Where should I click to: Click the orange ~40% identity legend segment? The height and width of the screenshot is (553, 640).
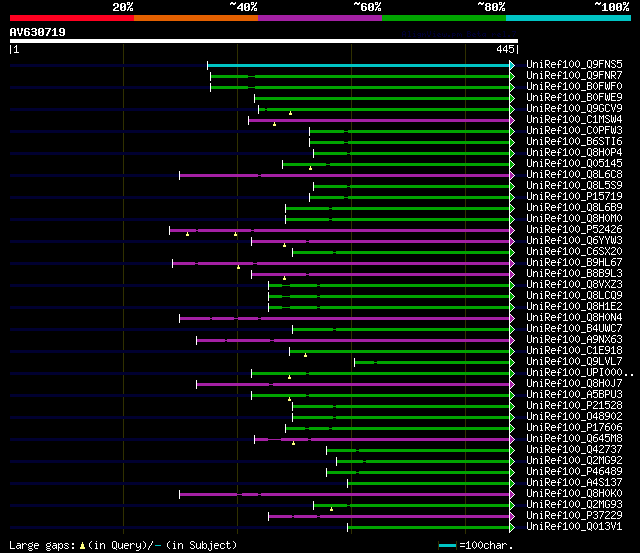coord(196,18)
